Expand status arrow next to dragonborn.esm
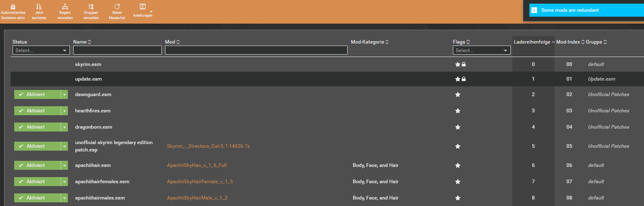This screenshot has height=206, width=644. click(x=64, y=127)
